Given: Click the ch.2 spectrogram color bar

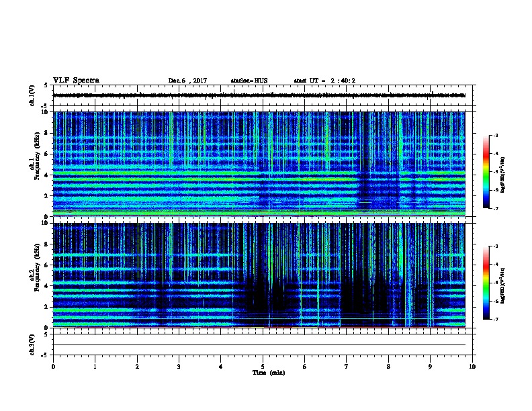Looking at the screenshot, I should tap(486, 283).
